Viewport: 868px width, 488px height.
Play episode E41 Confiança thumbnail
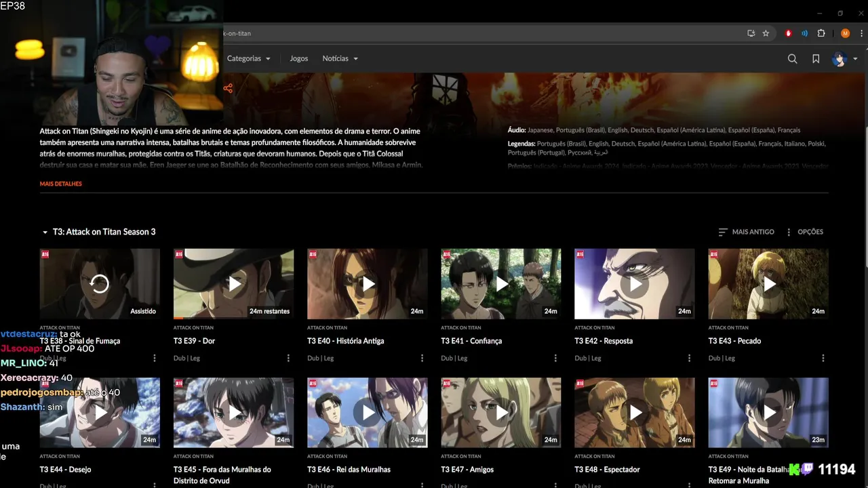click(501, 284)
